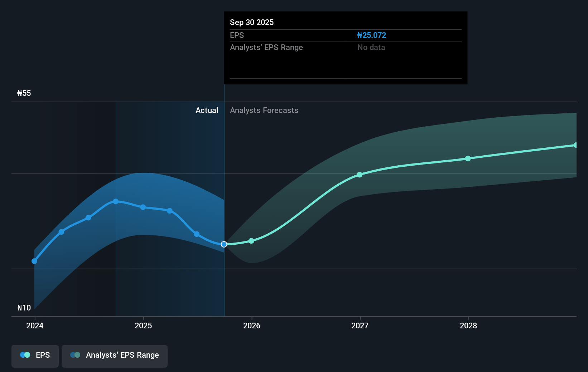This screenshot has width=588, height=372.
Task: Select the first EPS data point at 2024
Action: point(34,261)
